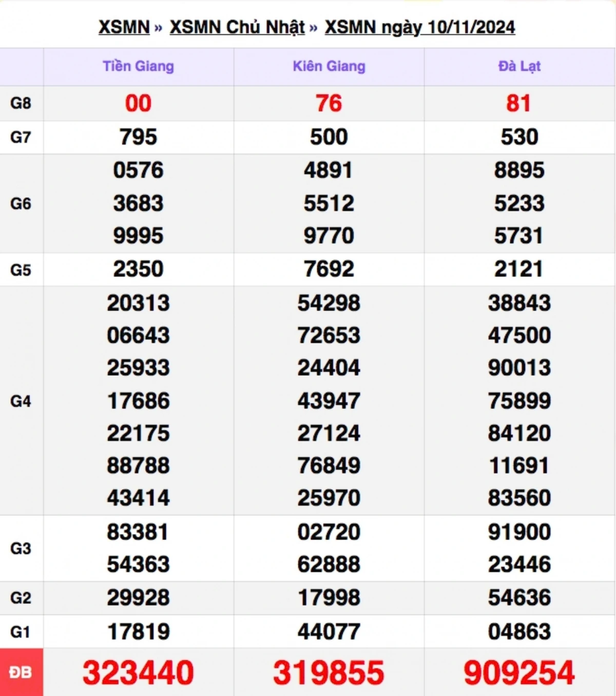Image resolution: width=616 pixels, height=696 pixels.
Task: Click G2 number 29928
Action: [x=139, y=597]
